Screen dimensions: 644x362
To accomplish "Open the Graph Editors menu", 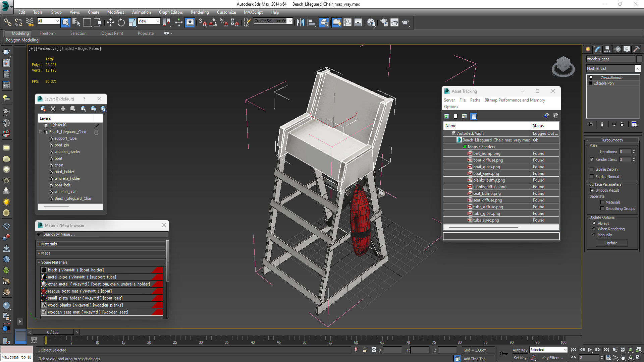I will click(171, 12).
